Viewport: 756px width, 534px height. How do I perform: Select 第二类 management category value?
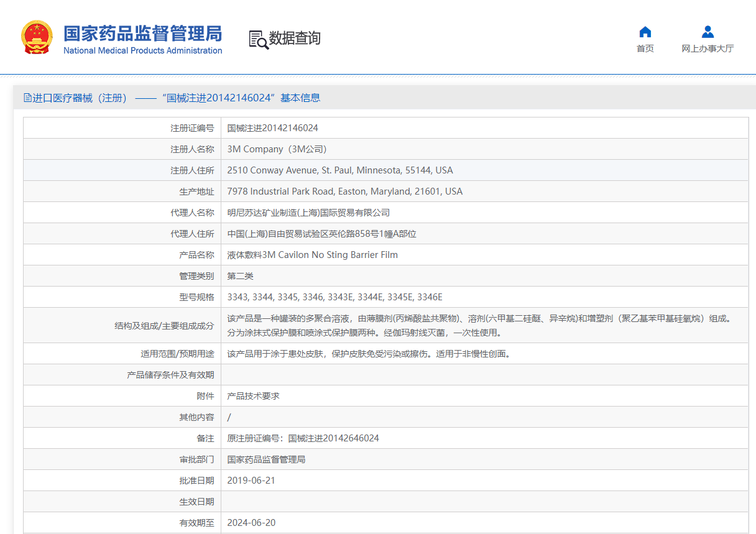click(241, 276)
